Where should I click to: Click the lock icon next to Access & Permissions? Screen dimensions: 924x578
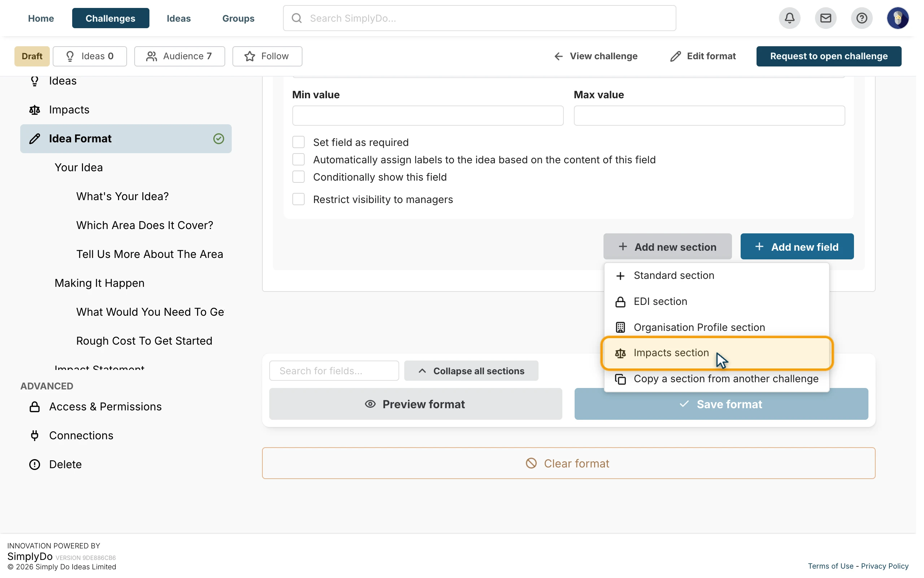(35, 406)
